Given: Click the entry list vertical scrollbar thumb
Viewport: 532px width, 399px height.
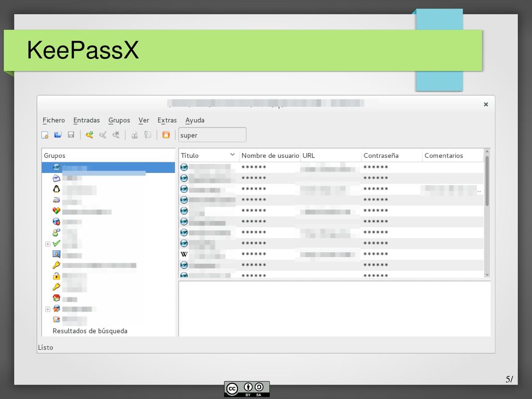Looking at the screenshot, I should [487, 181].
